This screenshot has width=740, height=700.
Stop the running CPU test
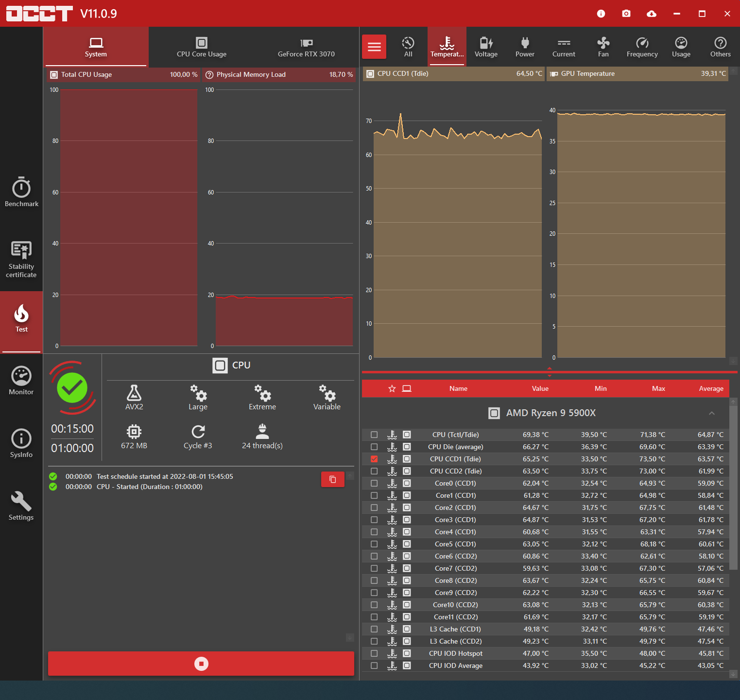coord(201,664)
